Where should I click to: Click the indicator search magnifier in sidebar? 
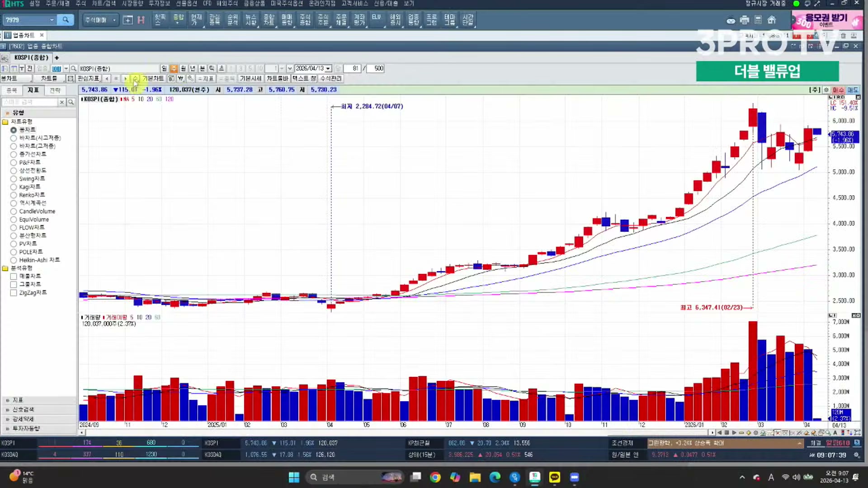click(71, 103)
